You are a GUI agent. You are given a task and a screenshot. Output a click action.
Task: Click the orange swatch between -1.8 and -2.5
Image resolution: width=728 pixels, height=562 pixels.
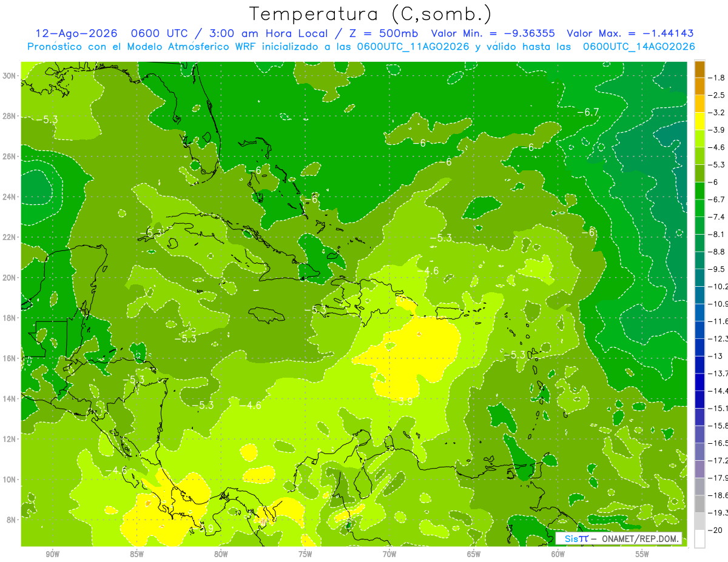coord(699,86)
